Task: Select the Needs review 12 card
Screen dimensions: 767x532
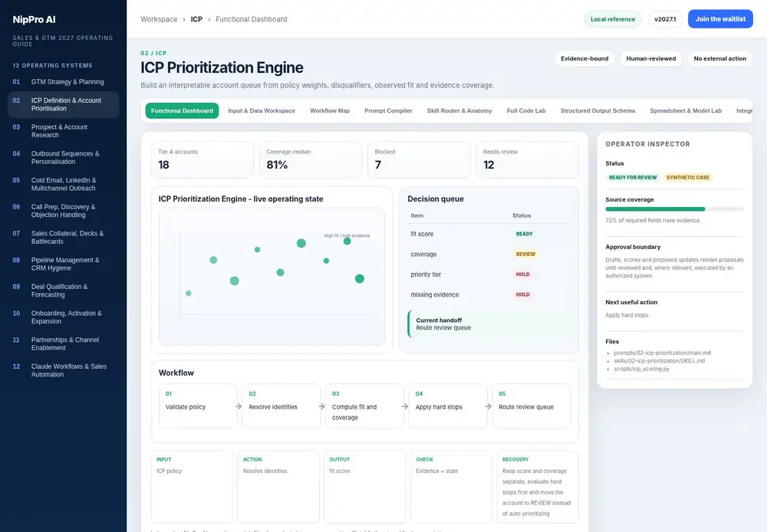Action: click(x=528, y=159)
